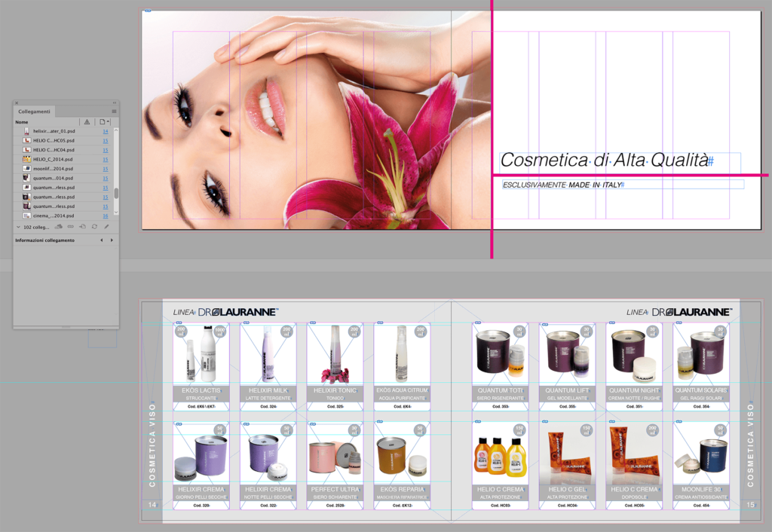Viewport: 772px width, 532px height.
Task: Click the Cod. EK12 code text
Action: click(x=402, y=506)
